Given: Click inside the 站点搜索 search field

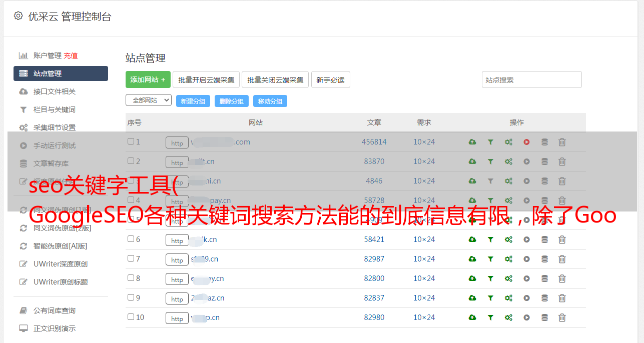Looking at the screenshot, I should click(532, 79).
